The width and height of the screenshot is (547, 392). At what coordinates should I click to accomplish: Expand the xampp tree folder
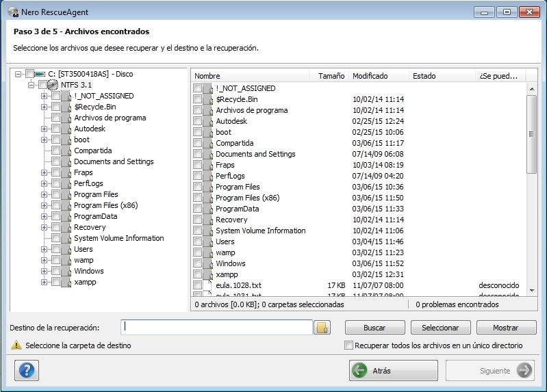coord(44,282)
